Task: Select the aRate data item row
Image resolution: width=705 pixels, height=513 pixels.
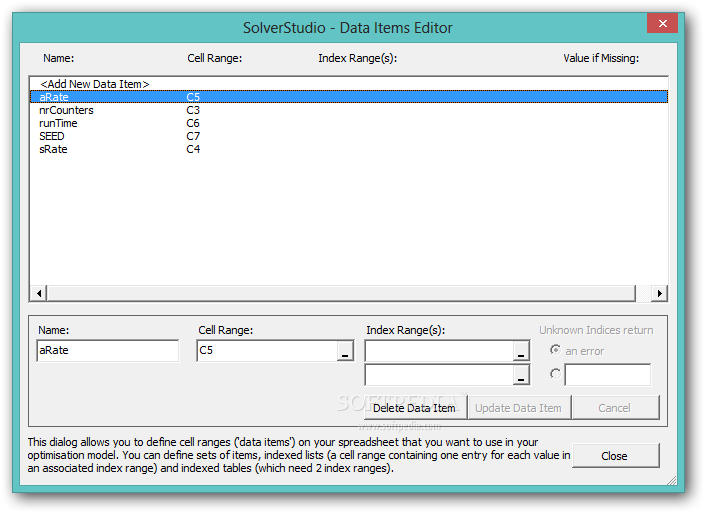Action: point(348,97)
